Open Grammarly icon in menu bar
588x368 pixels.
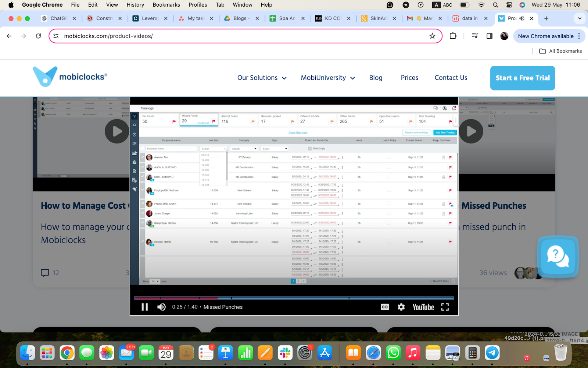point(390,5)
